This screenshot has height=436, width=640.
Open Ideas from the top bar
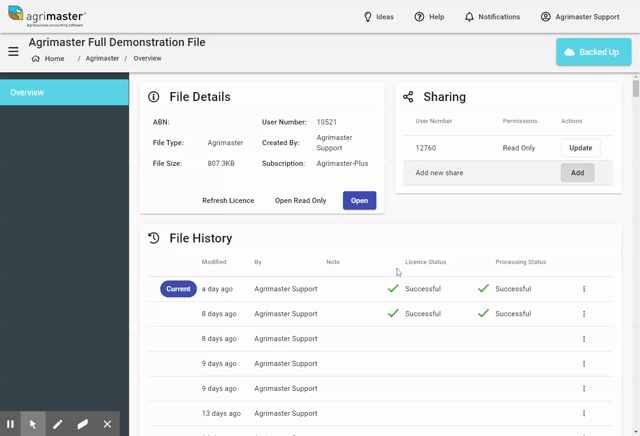click(x=379, y=17)
